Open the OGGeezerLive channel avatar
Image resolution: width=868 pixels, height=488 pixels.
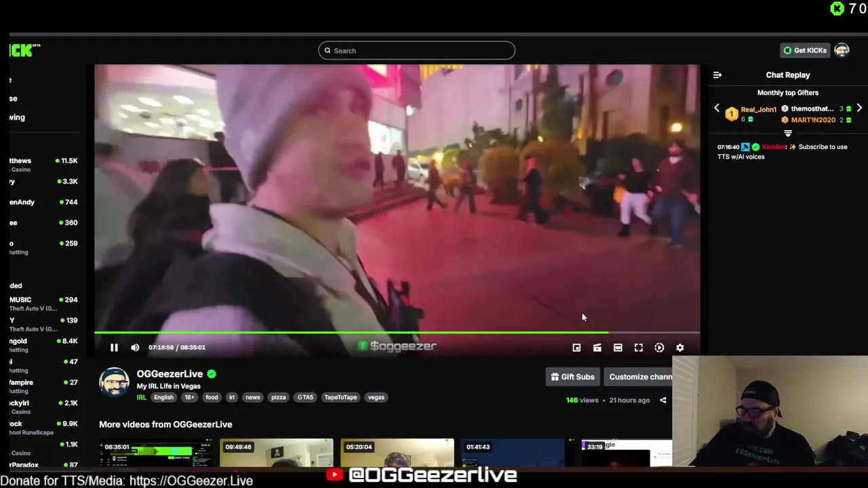click(114, 383)
